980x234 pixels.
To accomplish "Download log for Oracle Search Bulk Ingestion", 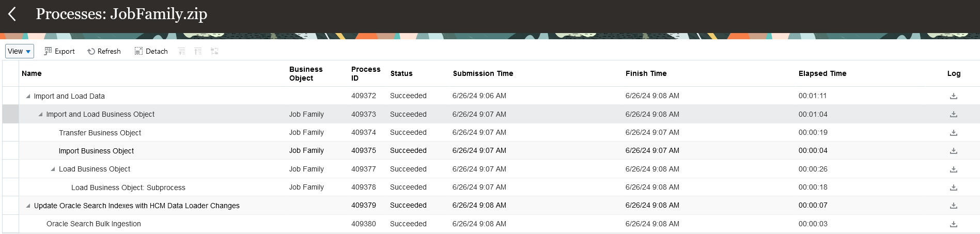I will pos(954,224).
